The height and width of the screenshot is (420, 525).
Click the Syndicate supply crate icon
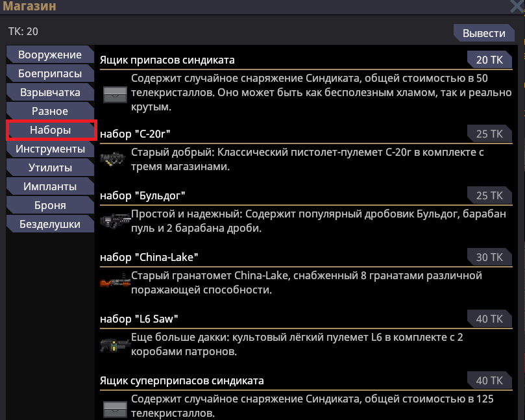coord(116,95)
